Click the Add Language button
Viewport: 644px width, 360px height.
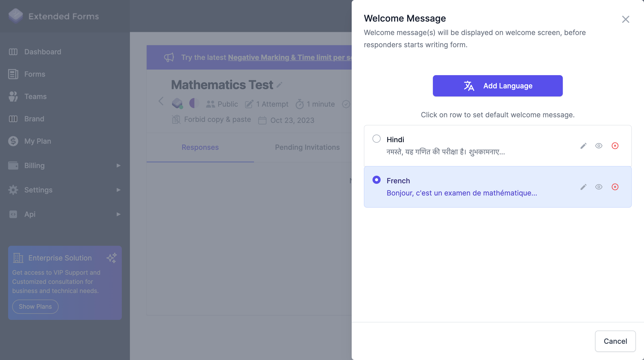[497, 86]
